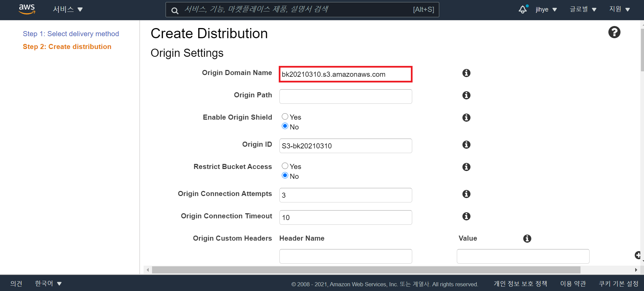Show info for Origin Path
The image size is (644, 291).
pyautogui.click(x=466, y=95)
